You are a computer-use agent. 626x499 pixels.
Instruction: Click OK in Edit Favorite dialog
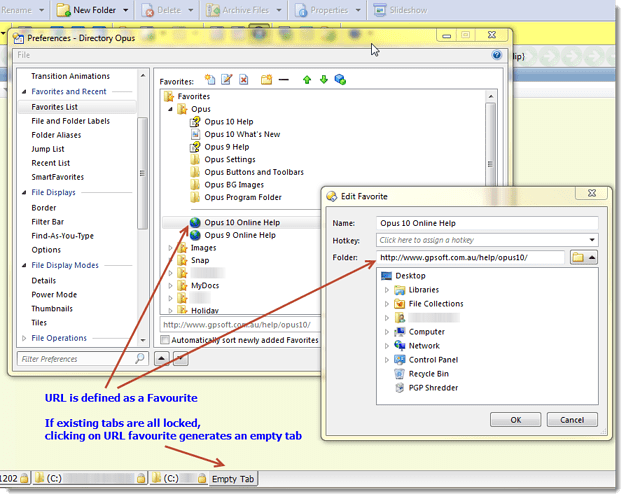point(515,420)
